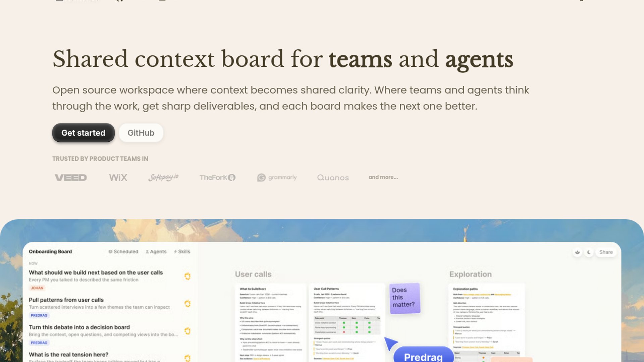Click the Wix logo
The image size is (644, 362).
(x=118, y=177)
